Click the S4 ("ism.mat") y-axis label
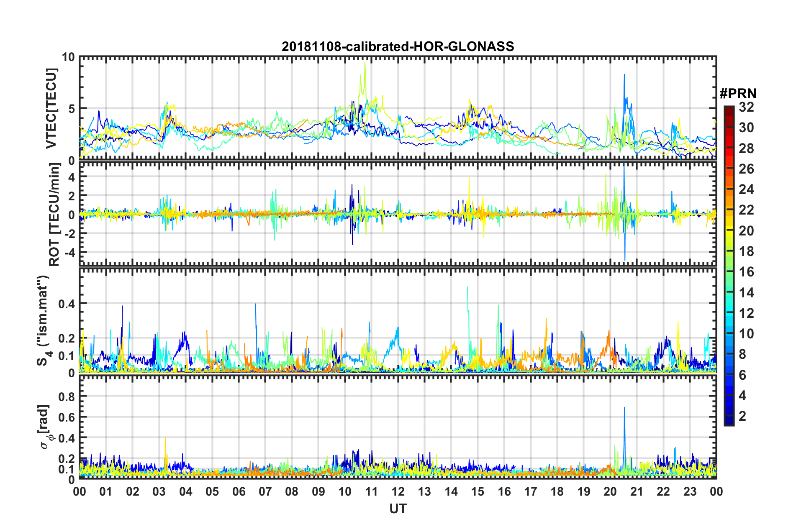 [x=43, y=321]
